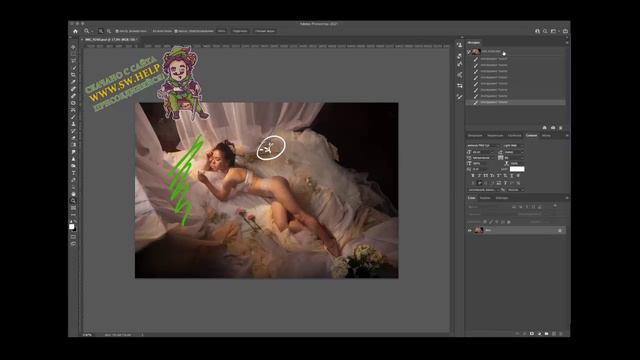Create a new snapshot in History panel

click(553, 128)
